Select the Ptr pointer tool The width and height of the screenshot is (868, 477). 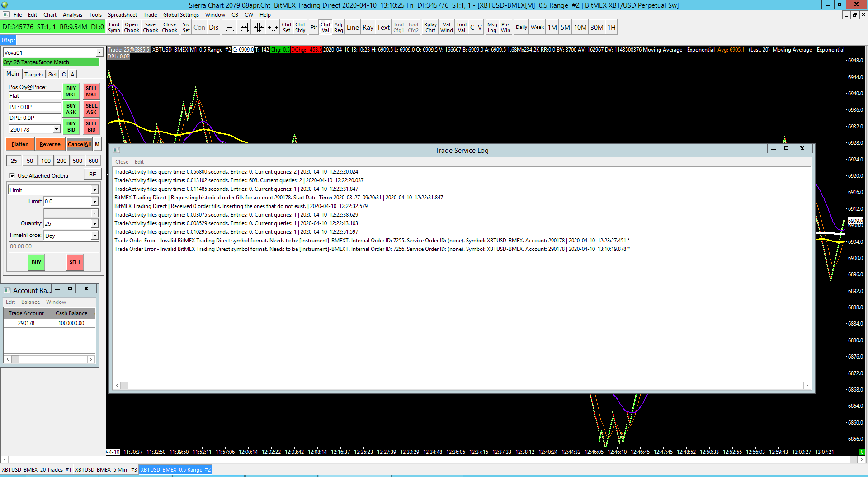tap(314, 28)
